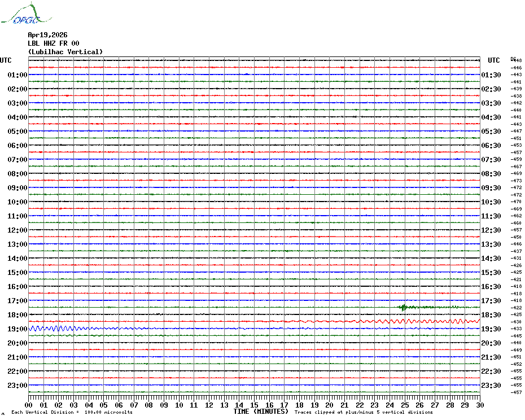Click the 19:00 hour label

[17, 329]
